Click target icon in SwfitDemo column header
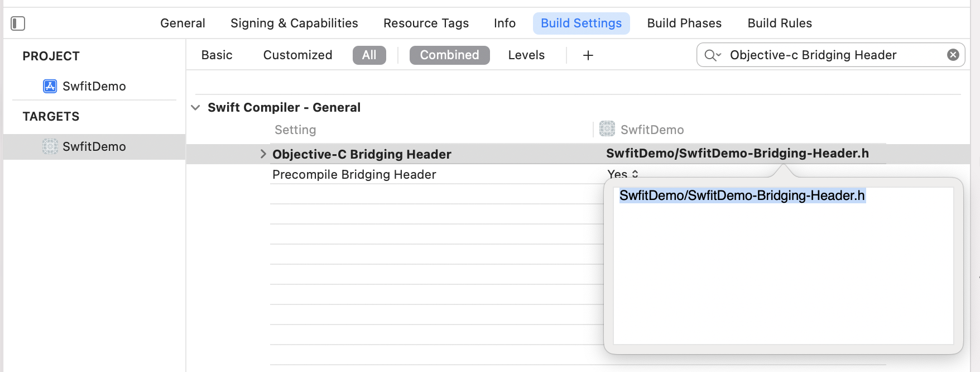 (607, 129)
